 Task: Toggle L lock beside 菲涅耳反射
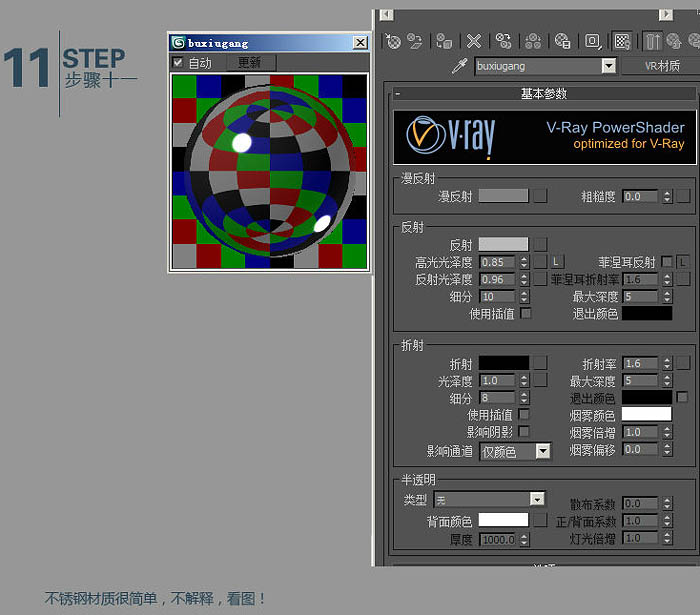[x=683, y=262]
